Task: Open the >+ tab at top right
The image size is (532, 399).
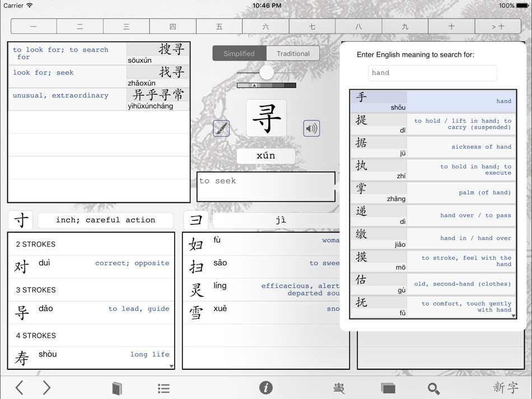Action: [x=498, y=26]
